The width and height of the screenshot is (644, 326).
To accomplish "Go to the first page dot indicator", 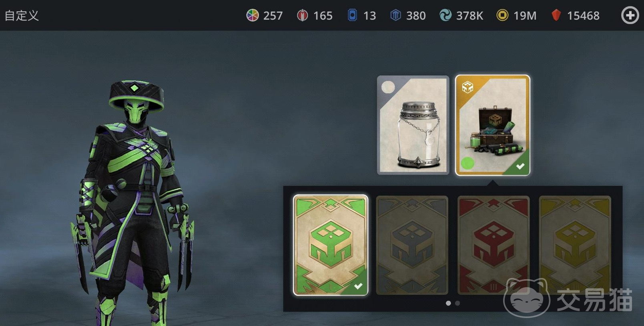I will point(448,303).
